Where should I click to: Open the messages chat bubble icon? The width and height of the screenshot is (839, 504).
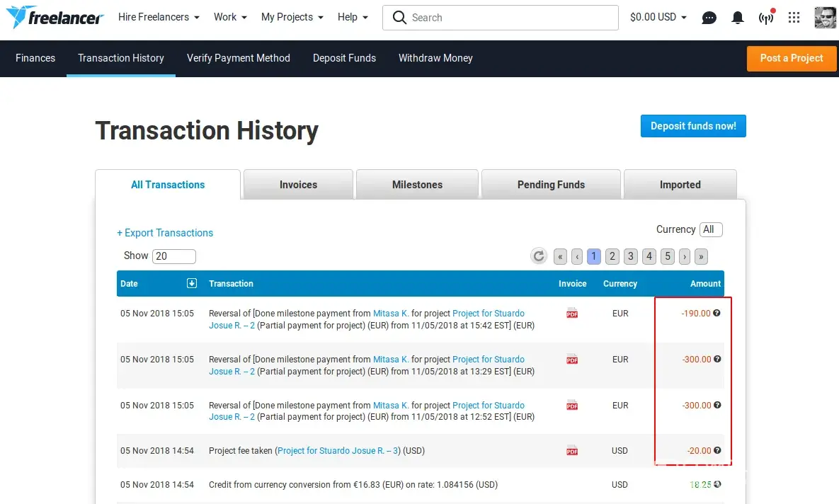click(x=709, y=18)
